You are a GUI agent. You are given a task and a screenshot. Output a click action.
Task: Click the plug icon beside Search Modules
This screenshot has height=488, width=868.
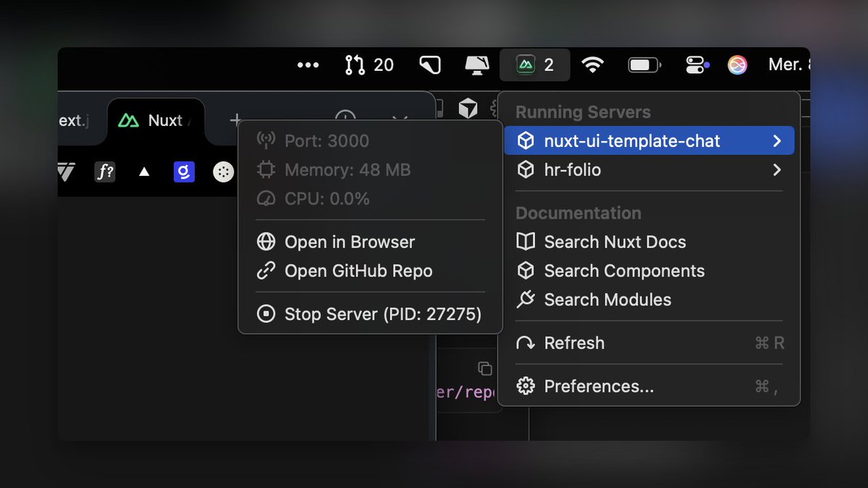(526, 299)
